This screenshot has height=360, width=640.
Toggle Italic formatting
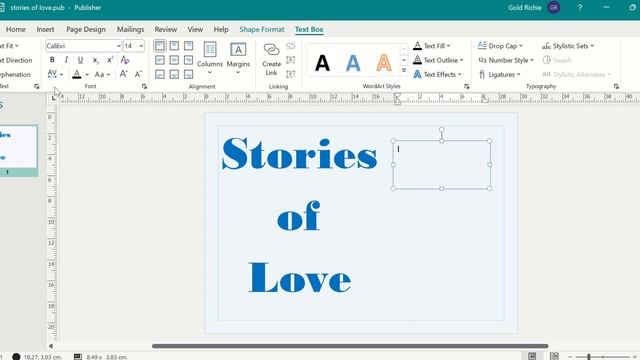[66, 60]
